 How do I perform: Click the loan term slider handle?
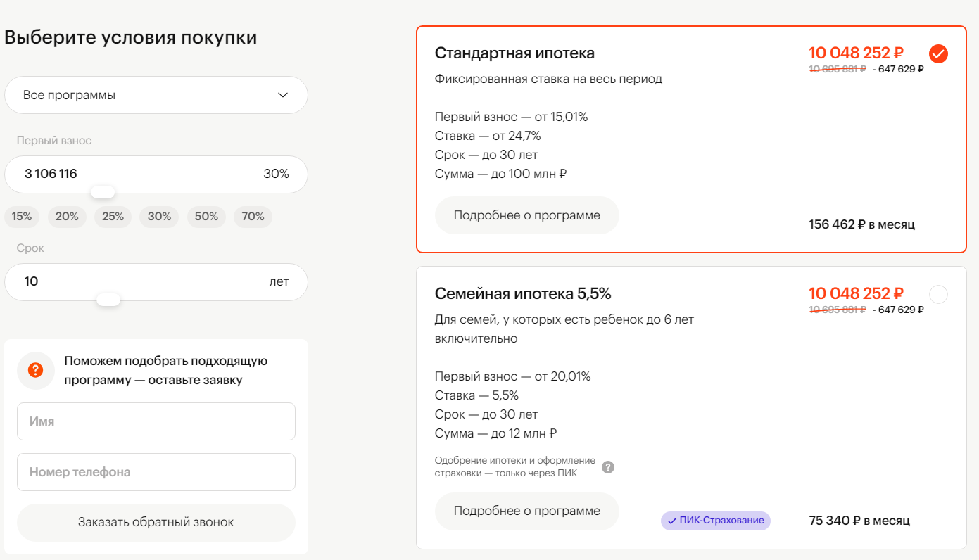(x=108, y=300)
